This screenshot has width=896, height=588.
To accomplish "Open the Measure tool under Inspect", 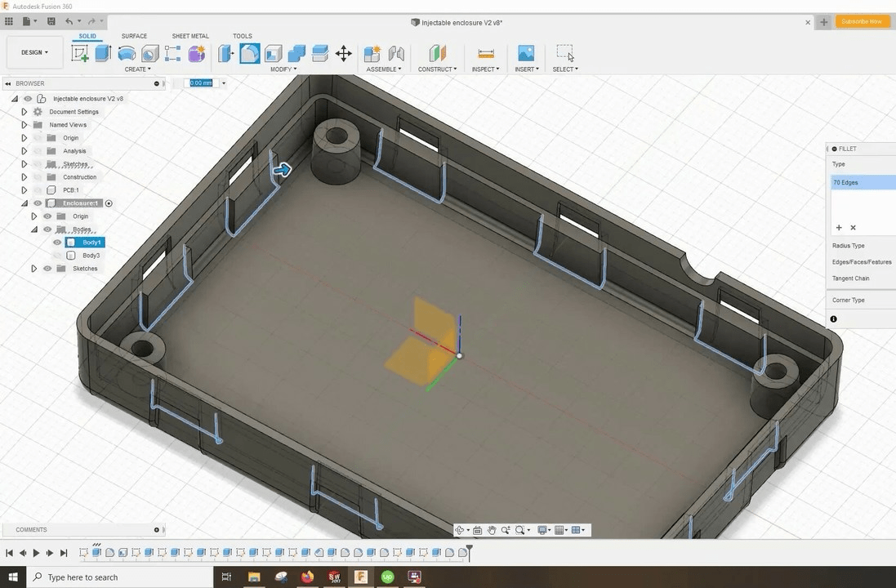I will 484,53.
